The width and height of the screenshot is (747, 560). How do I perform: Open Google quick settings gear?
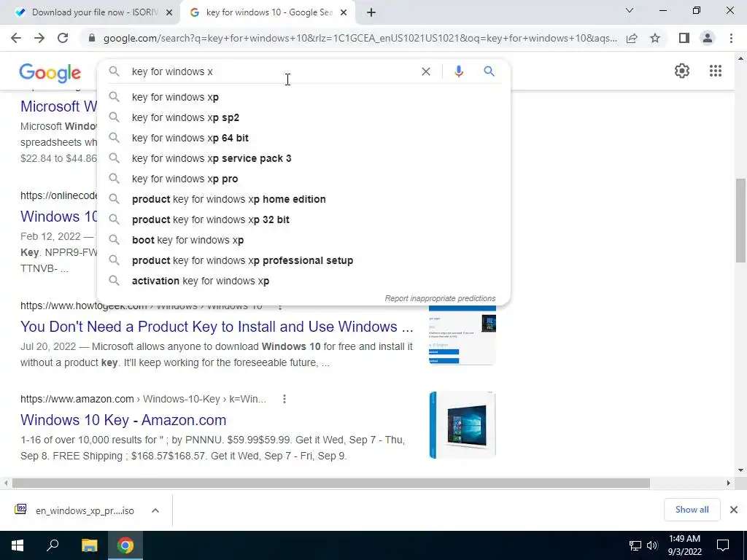click(x=682, y=71)
